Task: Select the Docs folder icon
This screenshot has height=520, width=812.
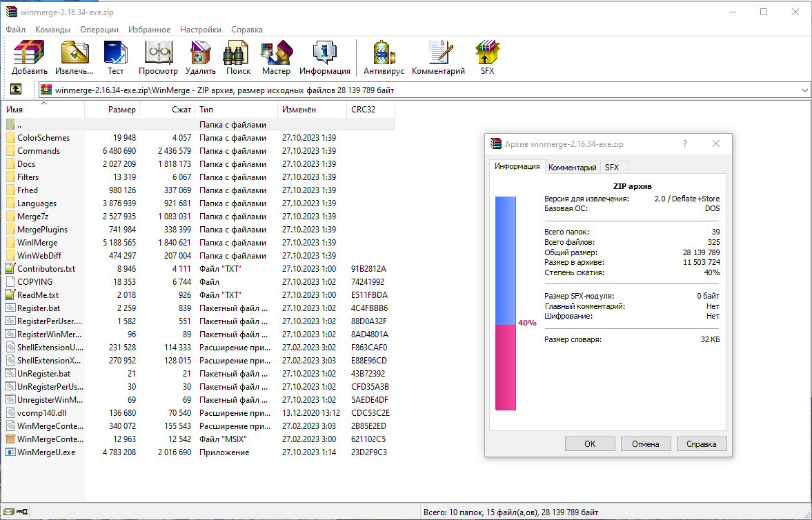Action: coord(10,163)
